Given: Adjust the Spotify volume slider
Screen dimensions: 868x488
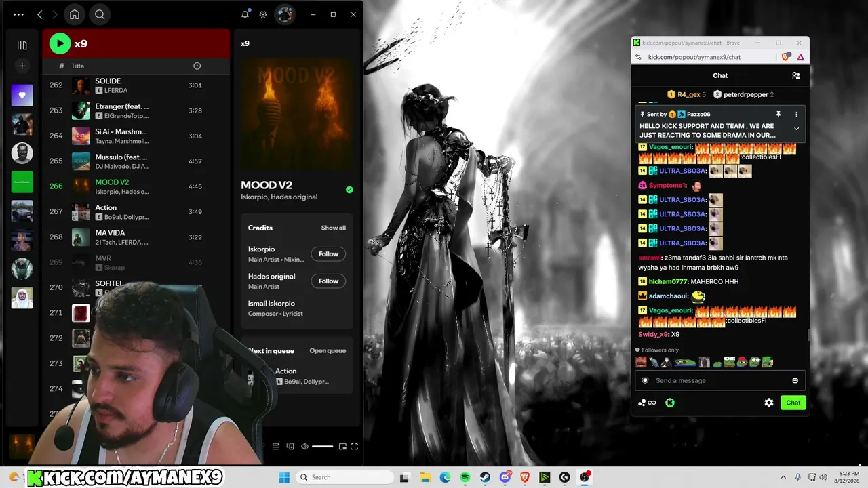Looking at the screenshot, I should [x=322, y=446].
